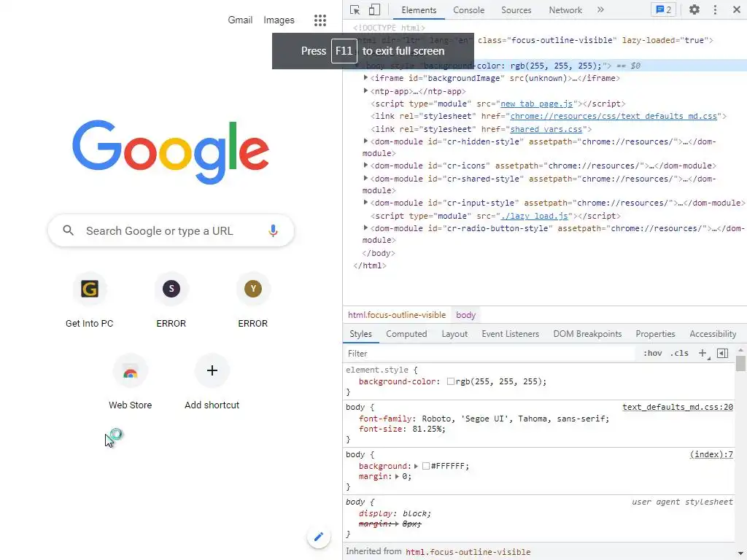The width and height of the screenshot is (747, 560).
Task: Open the DevTools three-dot menu
Action: 715,9
